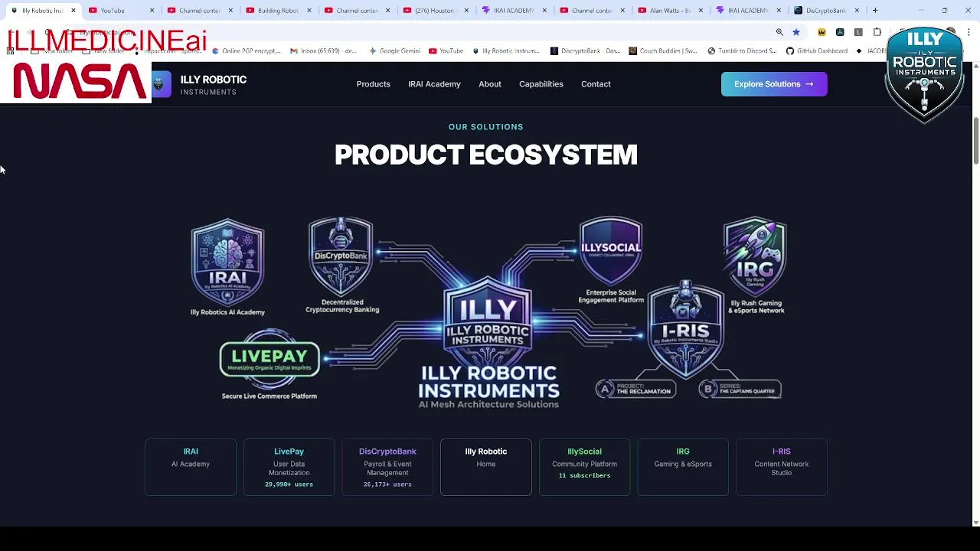The width and height of the screenshot is (980, 551).
Task: Click the PRODUCT ECOSYSTEM heading
Action: coord(486,155)
